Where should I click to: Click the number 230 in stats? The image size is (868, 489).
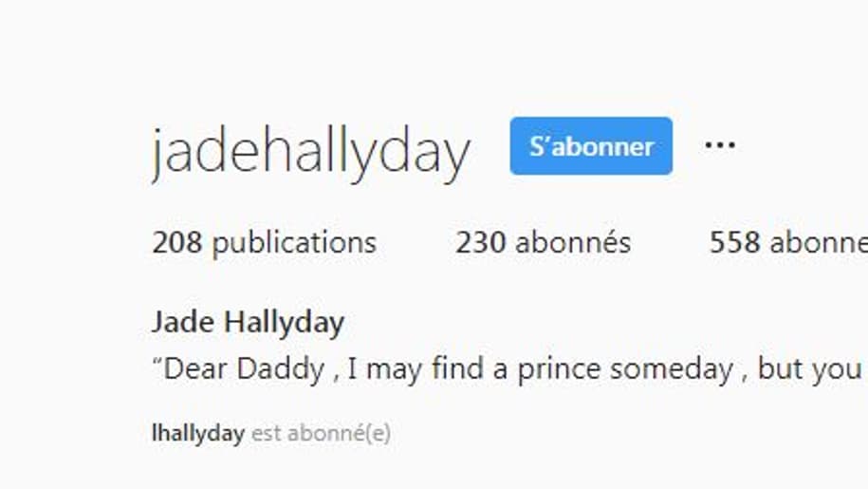click(x=481, y=243)
